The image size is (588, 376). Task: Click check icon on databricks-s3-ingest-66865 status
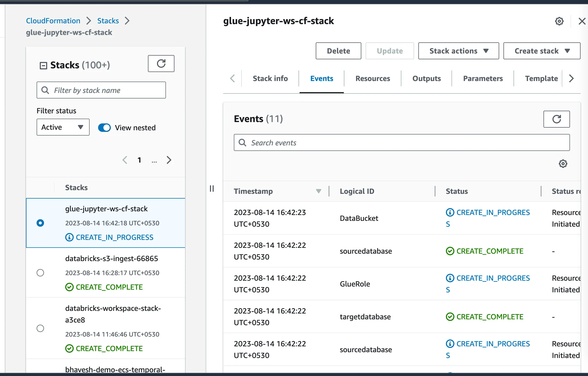(x=69, y=287)
